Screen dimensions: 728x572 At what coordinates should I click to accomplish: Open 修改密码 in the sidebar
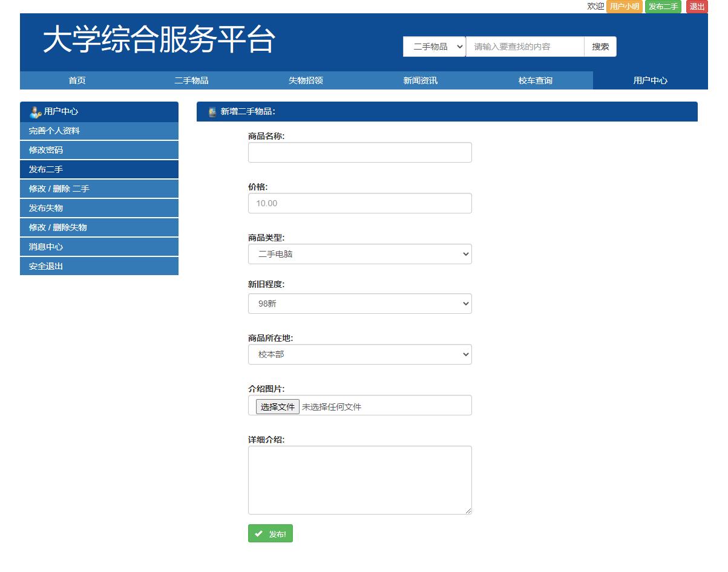(x=99, y=150)
